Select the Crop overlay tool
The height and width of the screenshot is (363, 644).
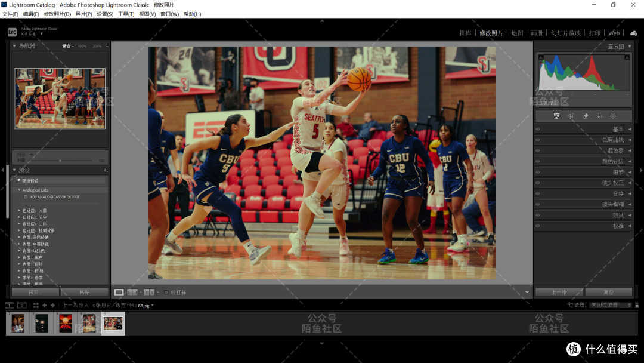(x=571, y=116)
